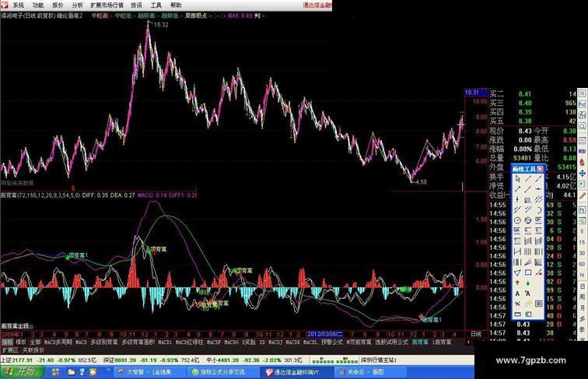Select the N custom period button
The width and height of the screenshot is (588, 379).
point(582,275)
